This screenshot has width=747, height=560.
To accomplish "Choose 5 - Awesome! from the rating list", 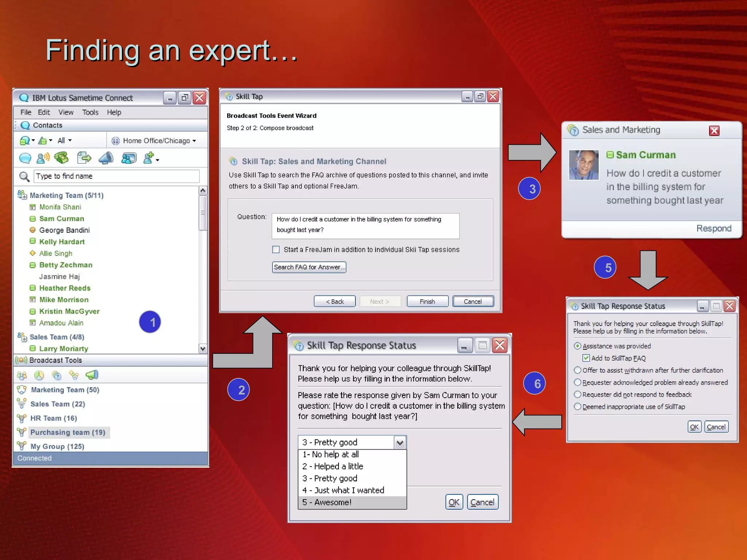I will tap(352, 502).
